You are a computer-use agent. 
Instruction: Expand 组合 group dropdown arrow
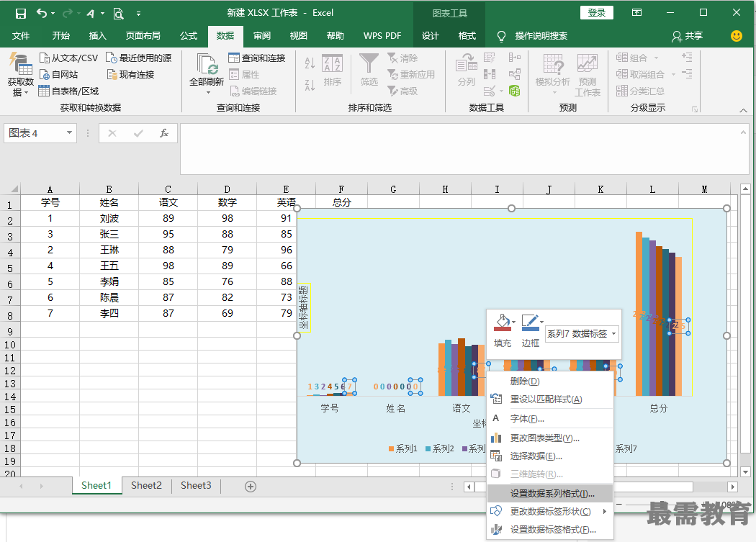pyautogui.click(x=656, y=58)
